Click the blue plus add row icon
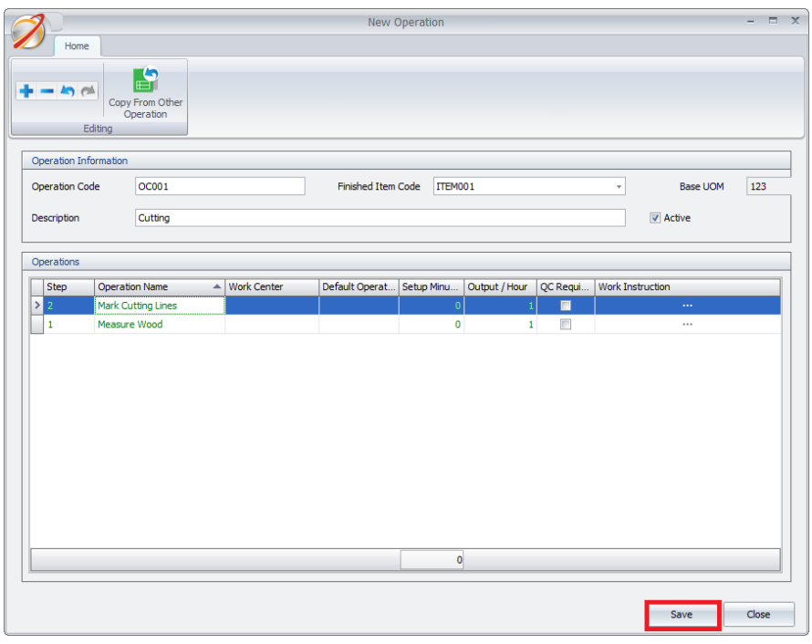This screenshot has height=644, width=812. tap(26, 91)
